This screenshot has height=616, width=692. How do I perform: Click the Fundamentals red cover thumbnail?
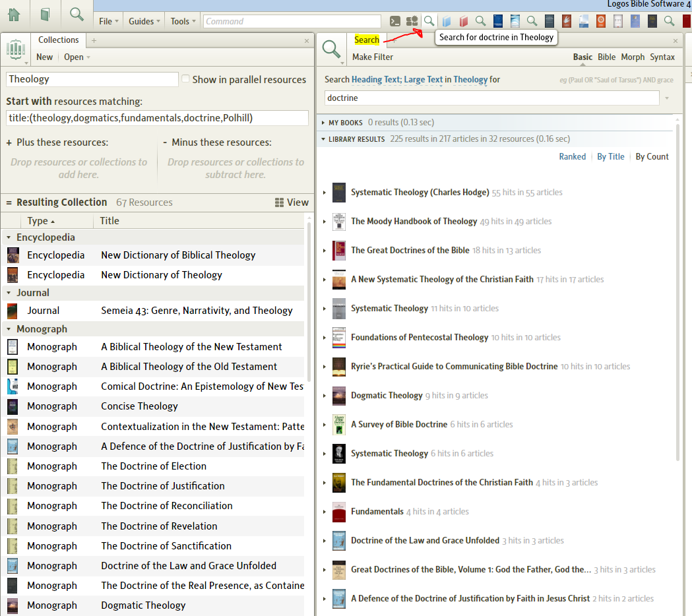tap(339, 512)
